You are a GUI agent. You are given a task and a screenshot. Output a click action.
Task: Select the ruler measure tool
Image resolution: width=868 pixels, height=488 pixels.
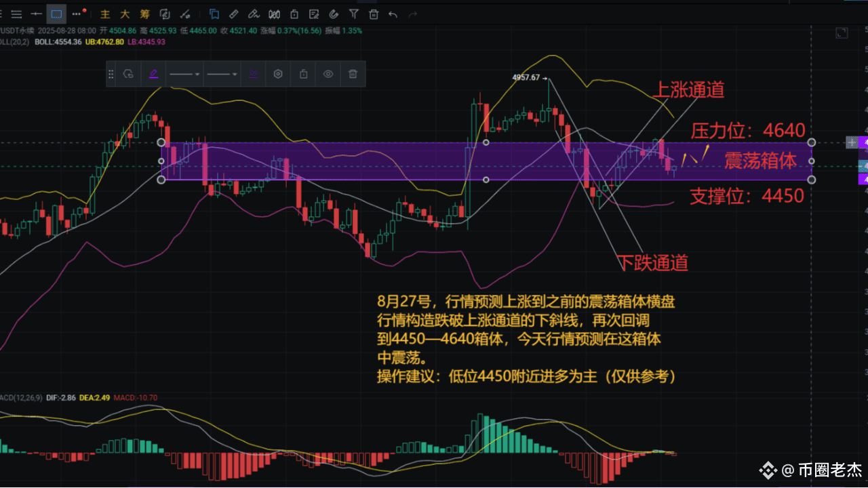pos(233,14)
